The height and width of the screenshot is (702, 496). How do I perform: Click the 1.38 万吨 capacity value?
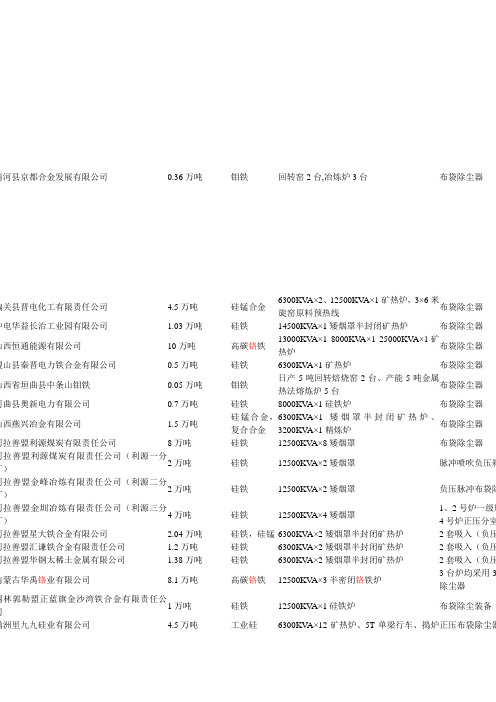click(184, 560)
